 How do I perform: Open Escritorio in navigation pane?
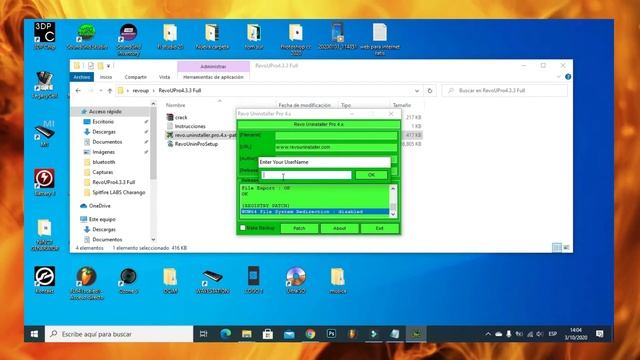(103, 122)
